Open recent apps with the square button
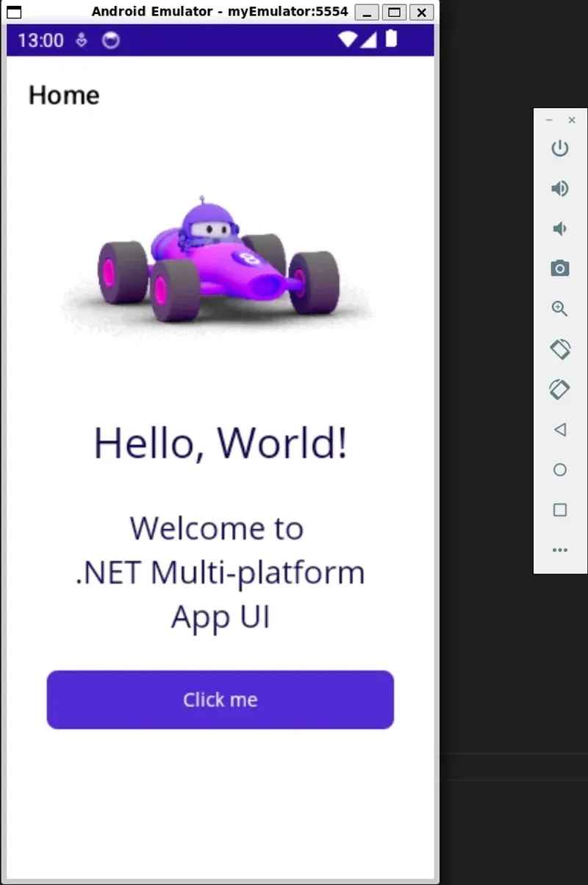This screenshot has width=588, height=885. (x=559, y=510)
